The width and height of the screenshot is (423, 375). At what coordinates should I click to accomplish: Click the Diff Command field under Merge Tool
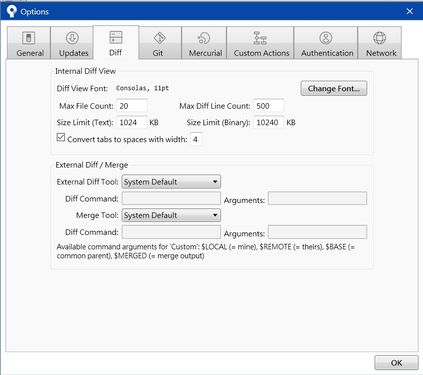[x=171, y=232]
